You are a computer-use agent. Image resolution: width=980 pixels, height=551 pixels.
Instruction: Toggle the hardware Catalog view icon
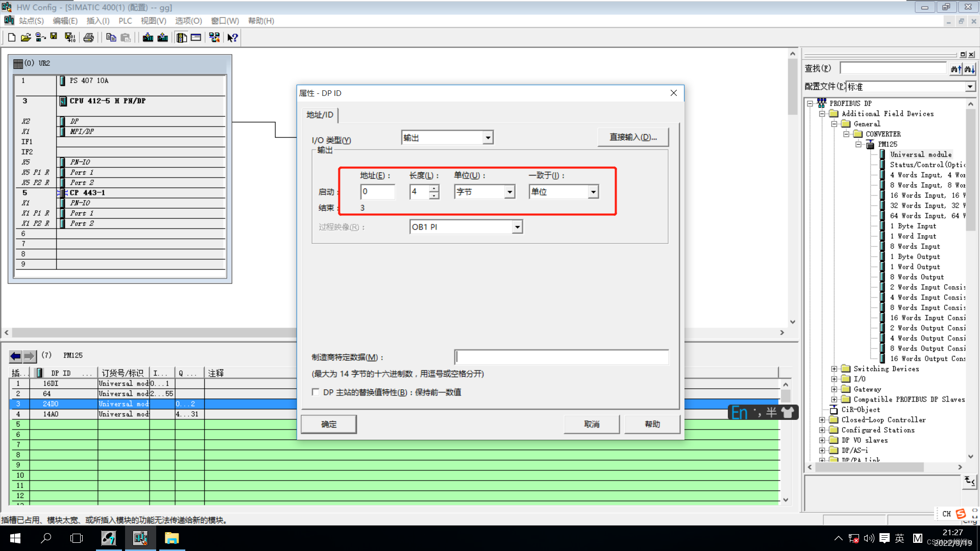(x=181, y=37)
